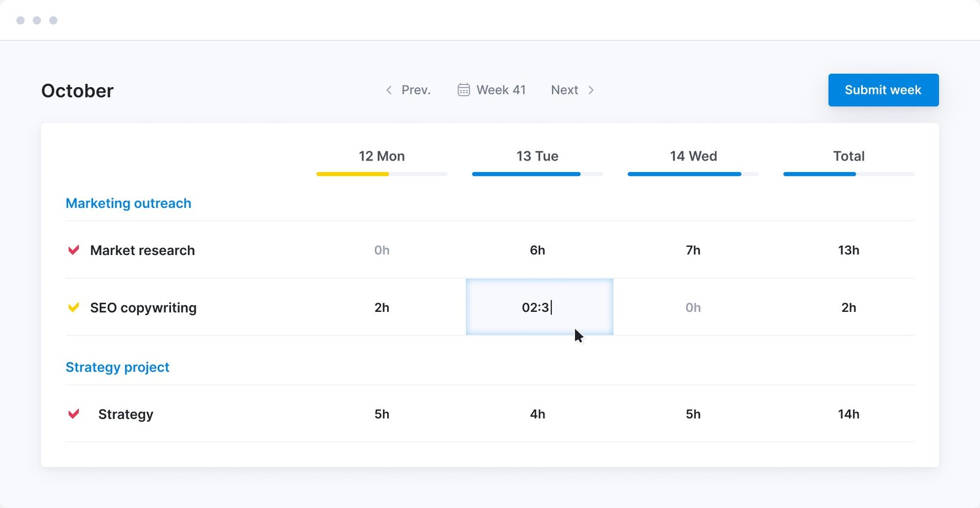Viewport: 980px width, 508px height.
Task: Toggle the yellow checkmark for SEO copywriting
Action: pos(73,308)
